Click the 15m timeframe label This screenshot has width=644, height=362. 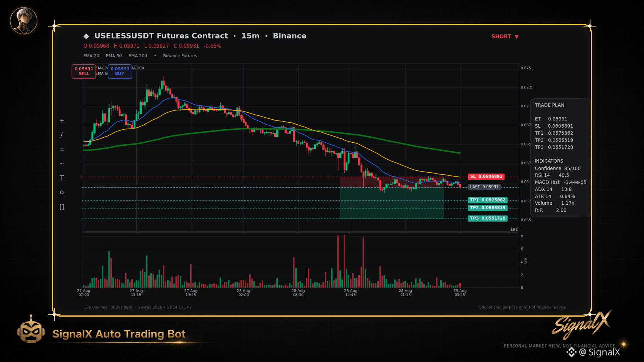(x=250, y=36)
